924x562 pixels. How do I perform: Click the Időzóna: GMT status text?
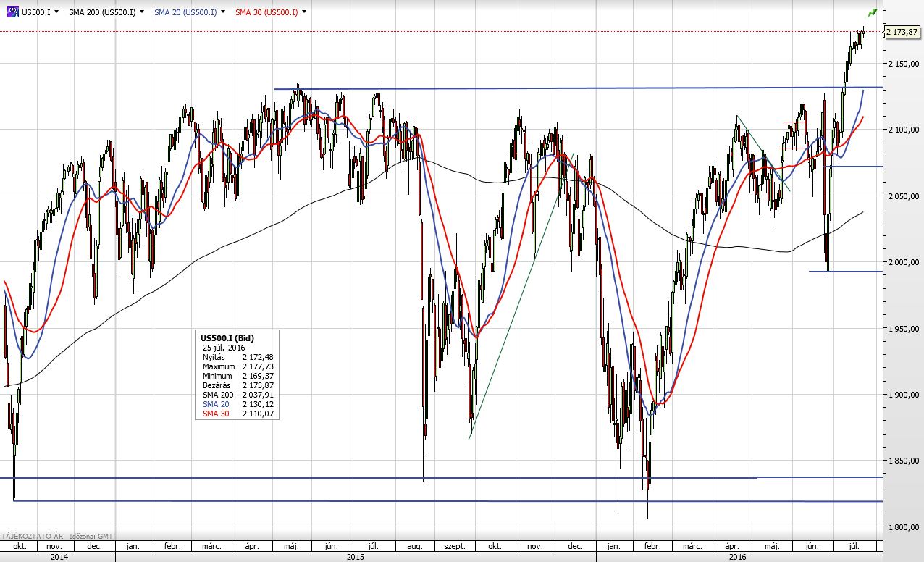(91, 536)
